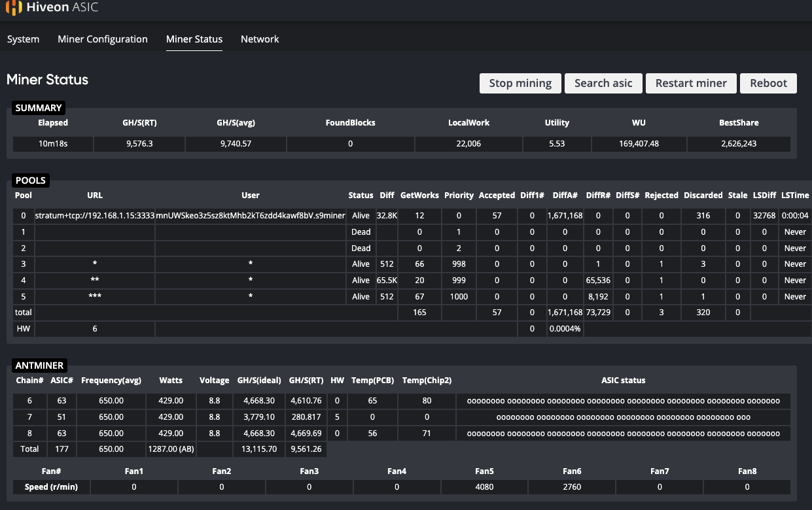The height and width of the screenshot is (510, 812).
Task: Click the Speed (r/min) row label
Action: point(52,487)
